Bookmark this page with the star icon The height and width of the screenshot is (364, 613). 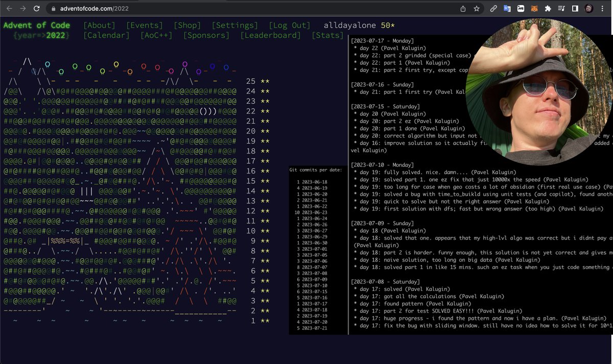pyautogui.click(x=477, y=9)
